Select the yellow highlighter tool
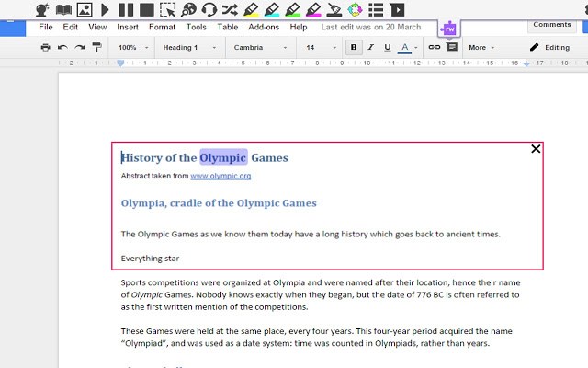The height and width of the screenshot is (368, 588). (x=251, y=10)
